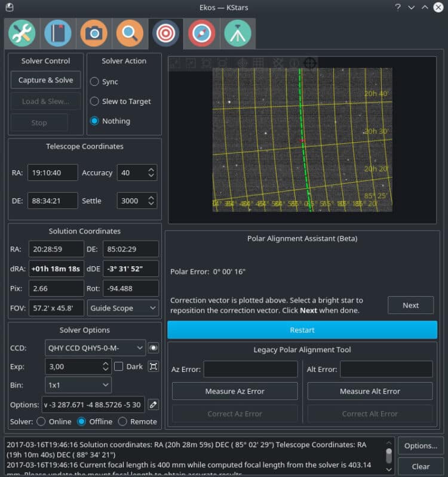Click the solution DE field 85:02:29
Screen dimensions: 448x477
click(x=131, y=249)
